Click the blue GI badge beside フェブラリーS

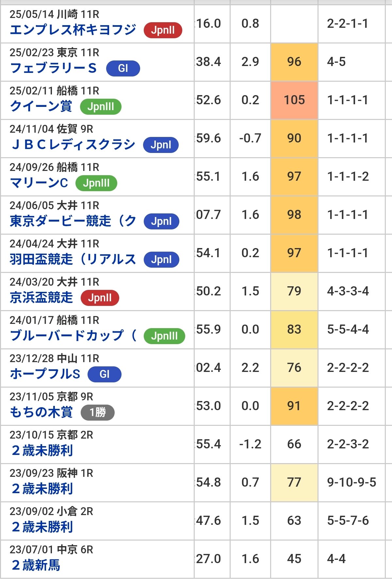pyautogui.click(x=123, y=69)
